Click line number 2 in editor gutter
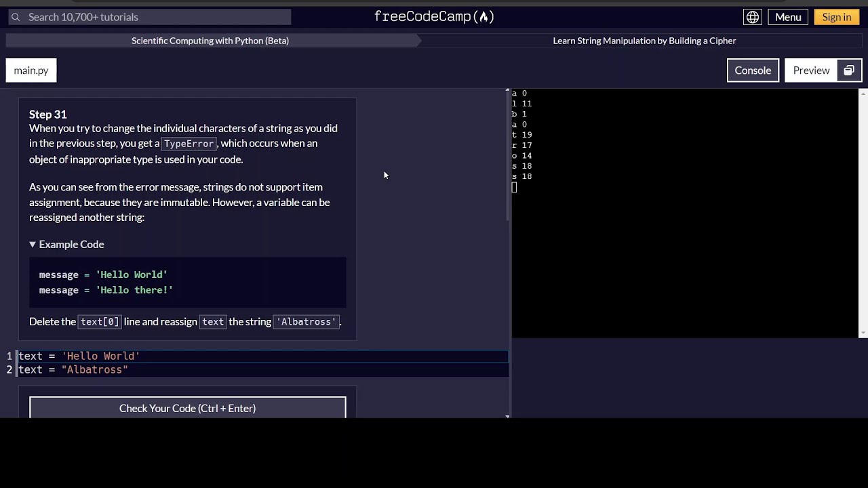This screenshot has width=868, height=488. pos(9,369)
